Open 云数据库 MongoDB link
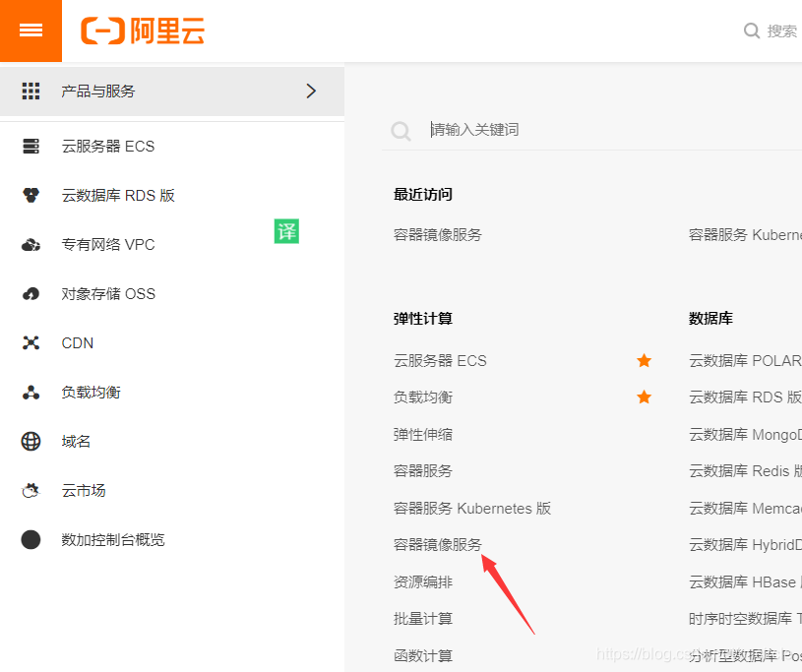The height and width of the screenshot is (672, 802). 745,434
